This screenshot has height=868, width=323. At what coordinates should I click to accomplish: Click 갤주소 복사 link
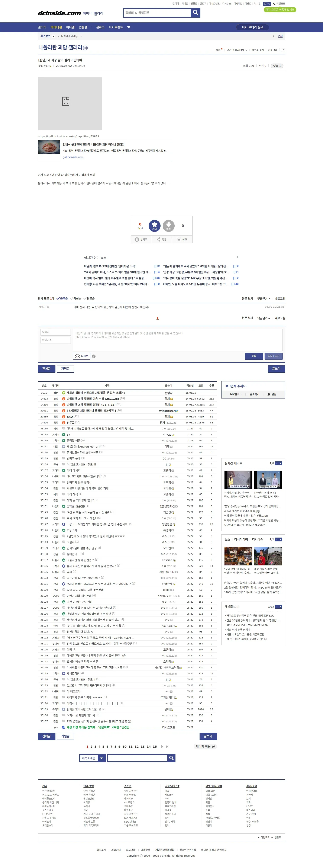click(258, 50)
